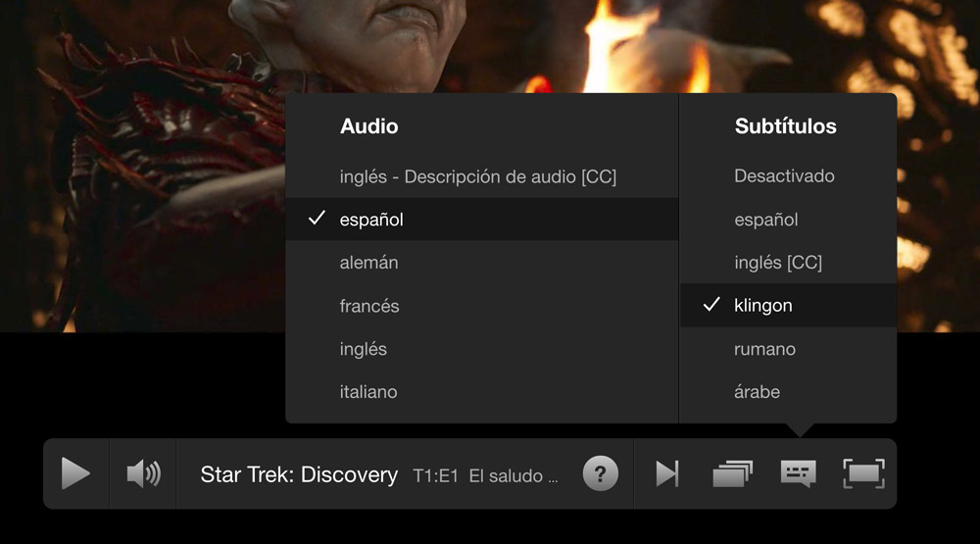Click the Play button
Image resolution: width=980 pixels, height=544 pixels.
point(75,473)
